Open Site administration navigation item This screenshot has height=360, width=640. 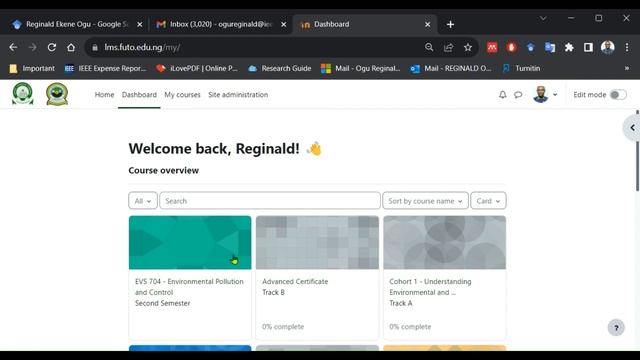[238, 95]
